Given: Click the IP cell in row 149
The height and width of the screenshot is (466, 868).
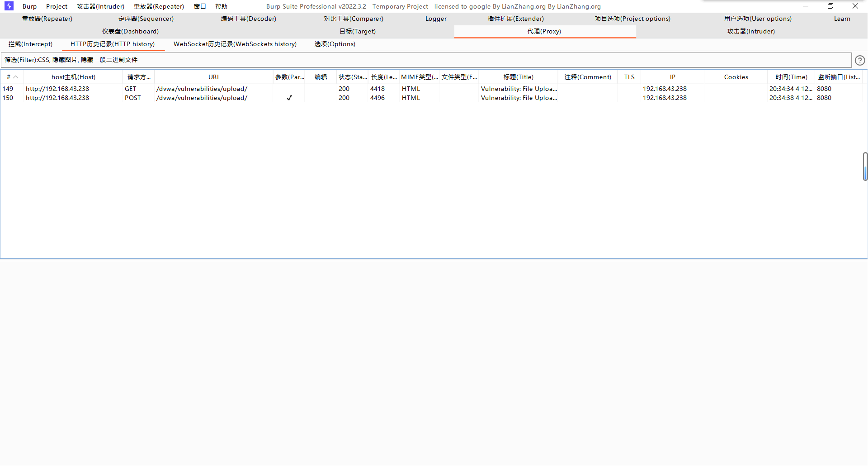Looking at the screenshot, I should click(x=665, y=89).
